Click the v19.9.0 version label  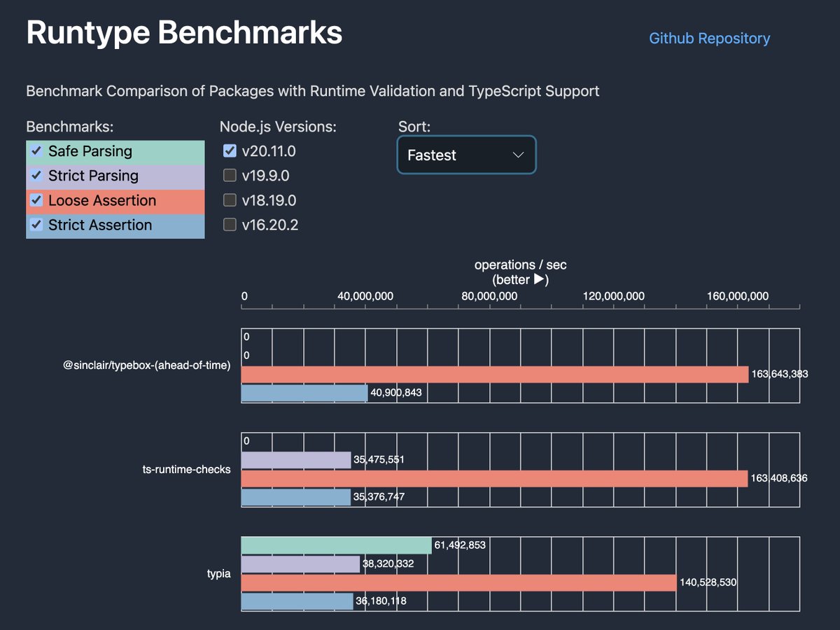pos(265,176)
